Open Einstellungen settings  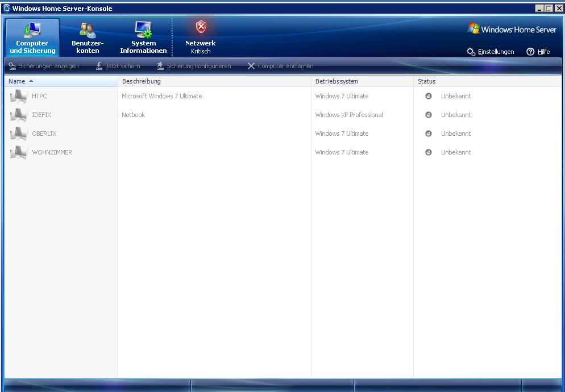tap(491, 52)
